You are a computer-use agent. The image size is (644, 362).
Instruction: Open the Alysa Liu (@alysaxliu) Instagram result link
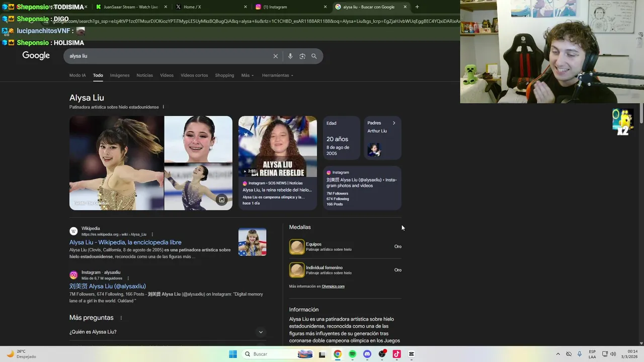[x=108, y=286]
